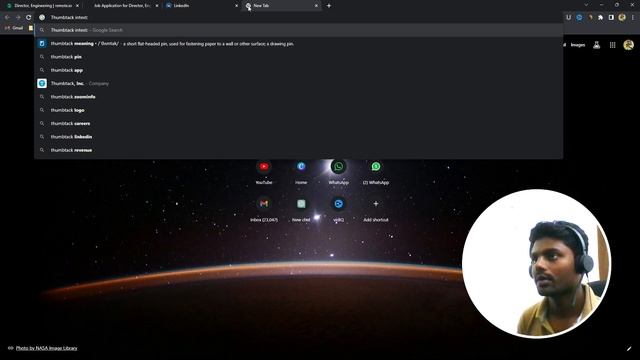Click the browser back arrow

(7, 18)
